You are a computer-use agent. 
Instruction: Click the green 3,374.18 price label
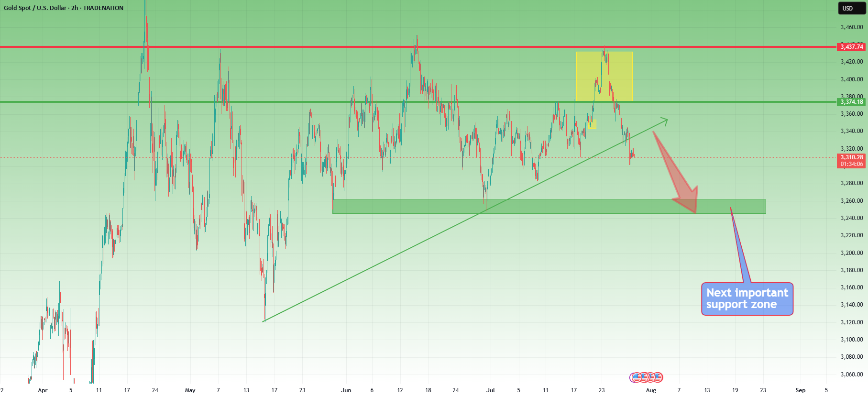point(852,102)
